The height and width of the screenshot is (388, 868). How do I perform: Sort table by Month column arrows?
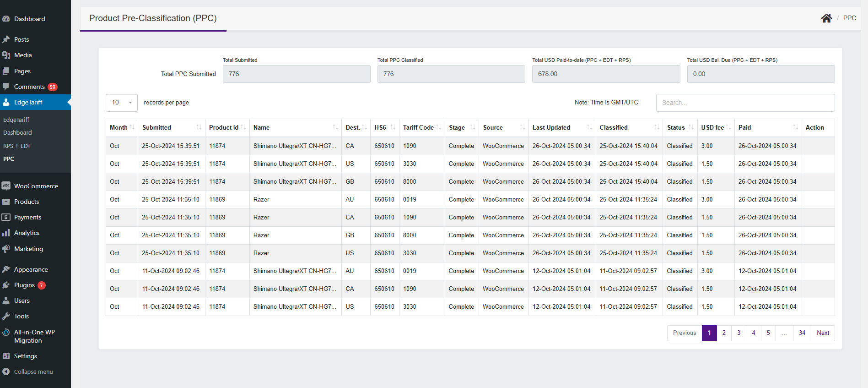(132, 127)
